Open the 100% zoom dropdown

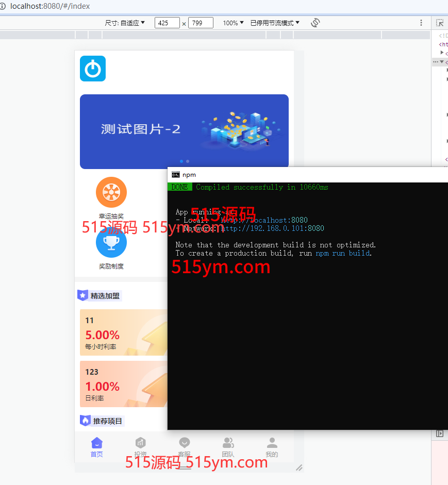233,23
